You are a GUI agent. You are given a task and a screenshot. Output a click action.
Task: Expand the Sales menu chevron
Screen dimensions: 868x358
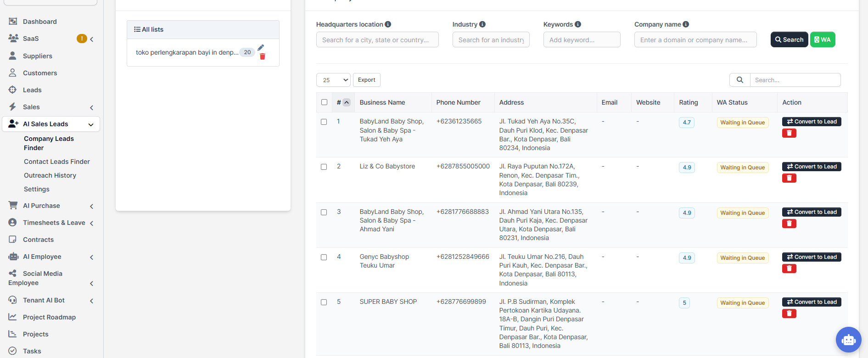(x=92, y=108)
